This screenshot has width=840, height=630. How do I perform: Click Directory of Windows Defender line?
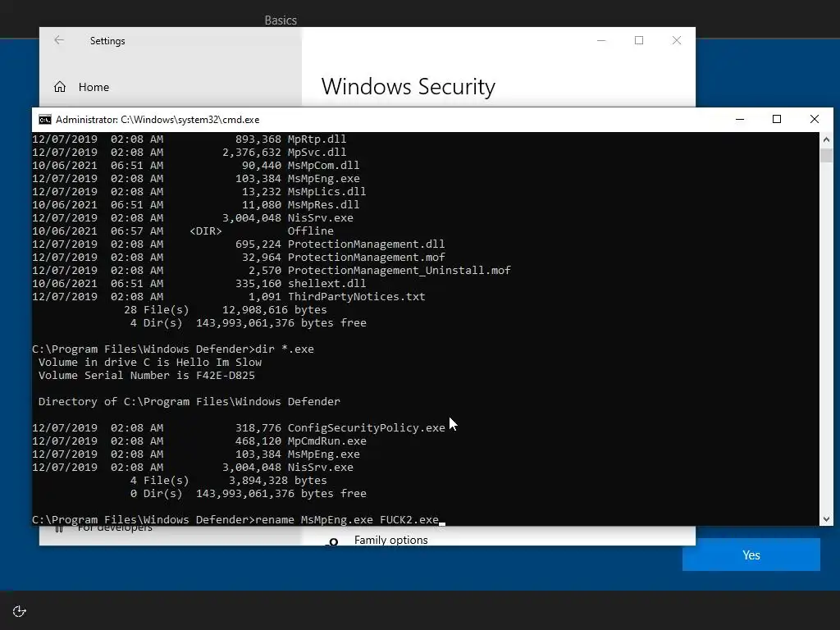[x=189, y=402]
